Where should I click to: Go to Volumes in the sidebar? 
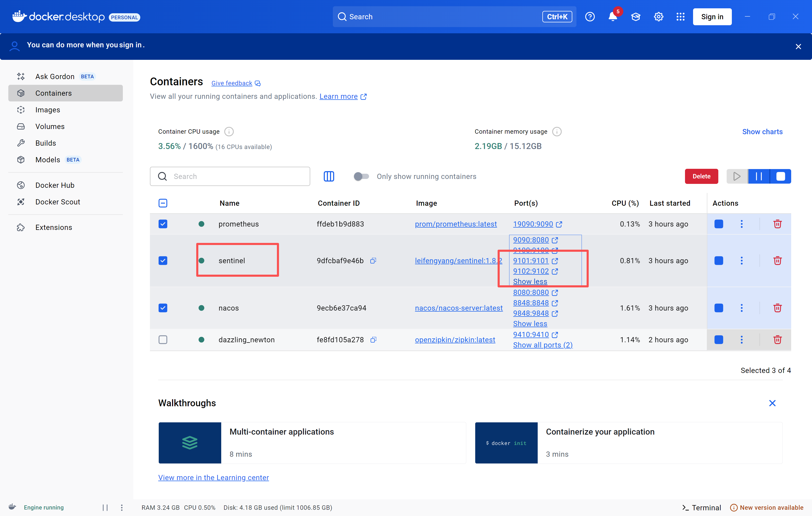click(65, 126)
